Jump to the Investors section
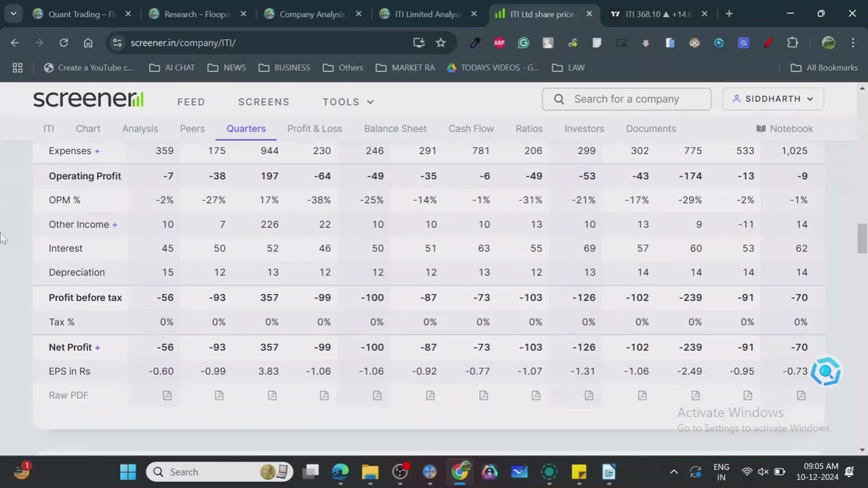The height and width of the screenshot is (488, 868). (x=584, y=129)
